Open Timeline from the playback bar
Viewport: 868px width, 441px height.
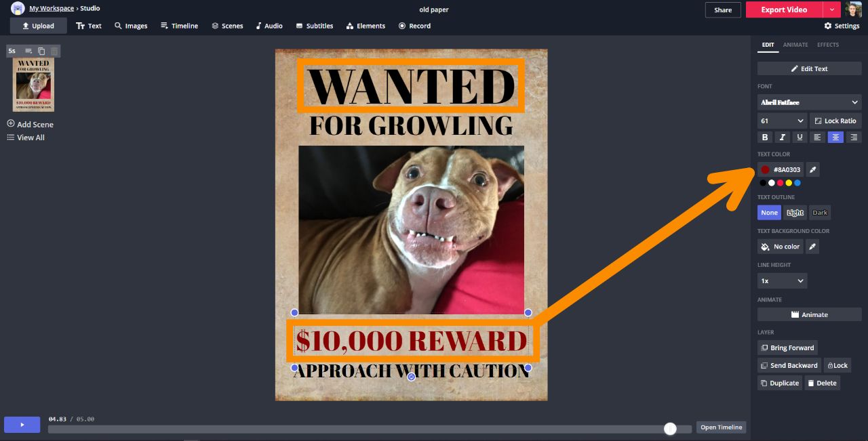click(x=722, y=427)
